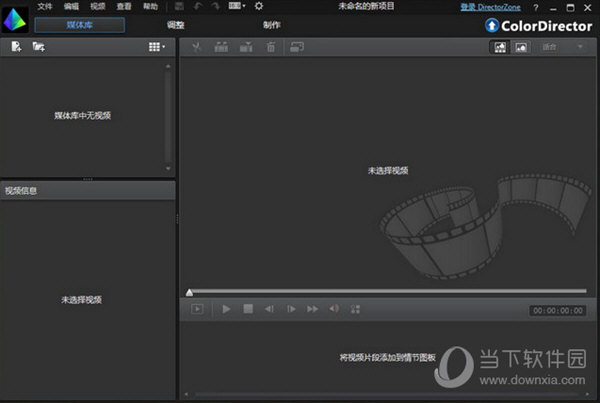Click the trim video icon next to scissors
The height and width of the screenshot is (403, 600).
pos(221,47)
